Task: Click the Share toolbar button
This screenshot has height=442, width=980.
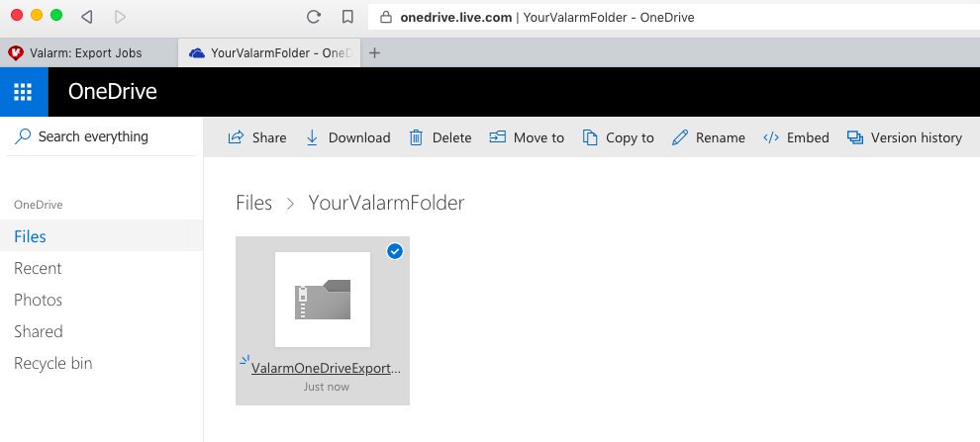Action: [256, 138]
